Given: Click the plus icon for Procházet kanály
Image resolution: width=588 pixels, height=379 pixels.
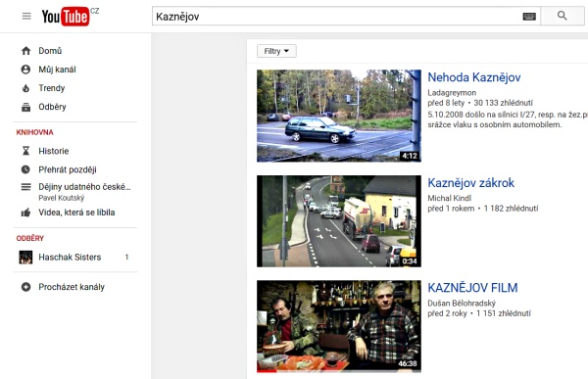Looking at the screenshot, I should pyautogui.click(x=25, y=287).
